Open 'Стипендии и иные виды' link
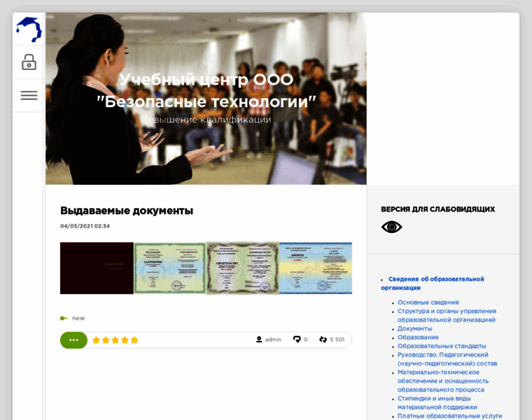532x420 pixels. [437, 402]
